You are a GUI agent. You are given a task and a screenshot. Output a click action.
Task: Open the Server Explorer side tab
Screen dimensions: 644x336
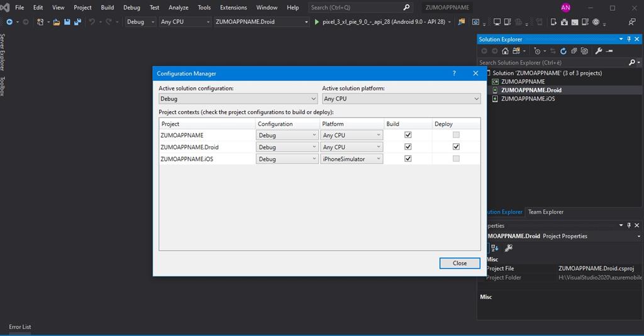pos(3,52)
